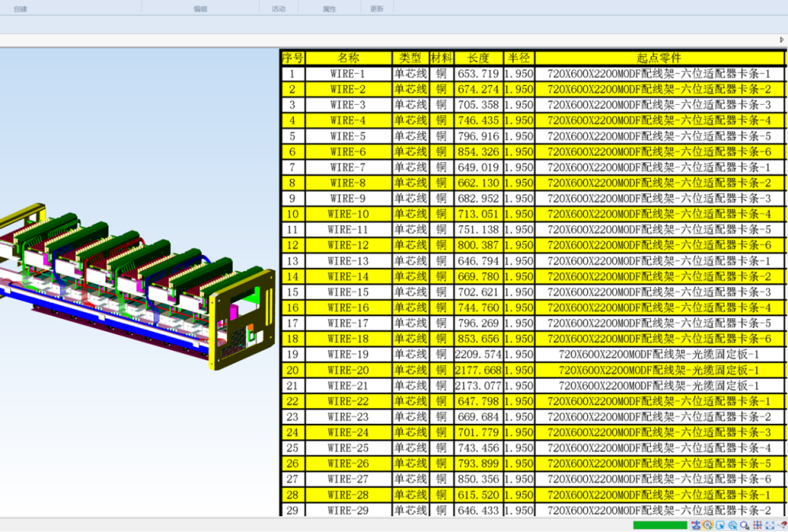Select the WIRE-6 name cell
This screenshot has height=532, width=788.
pos(348,151)
